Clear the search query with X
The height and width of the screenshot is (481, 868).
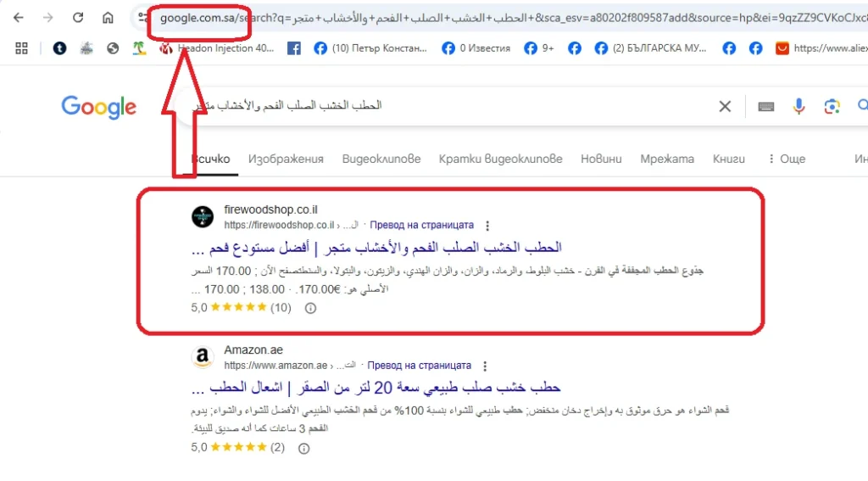pyautogui.click(x=725, y=106)
